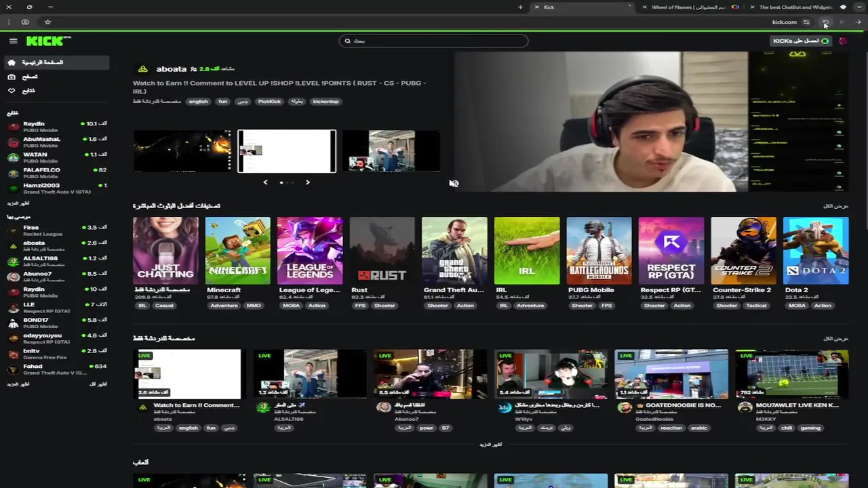View all chat-only streams section
The height and width of the screenshot is (488, 868).
click(835, 338)
